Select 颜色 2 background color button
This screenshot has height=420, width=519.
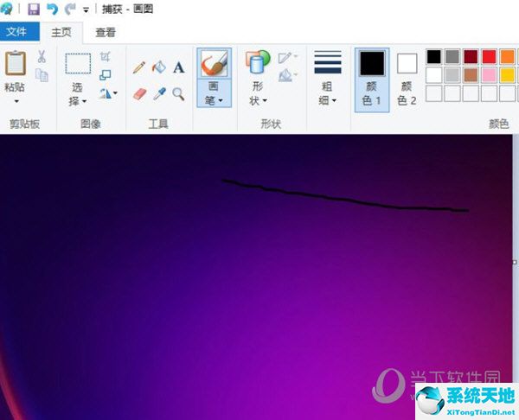(407, 80)
